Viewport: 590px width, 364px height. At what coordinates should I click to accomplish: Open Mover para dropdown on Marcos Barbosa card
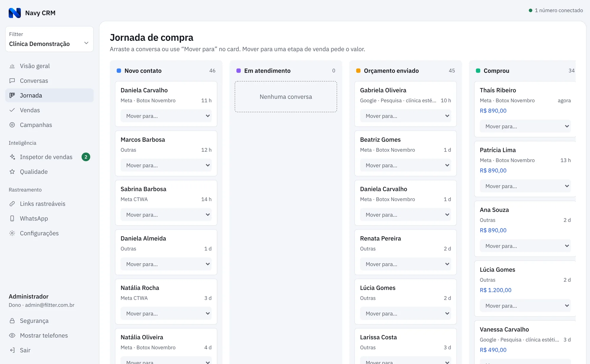point(166,165)
